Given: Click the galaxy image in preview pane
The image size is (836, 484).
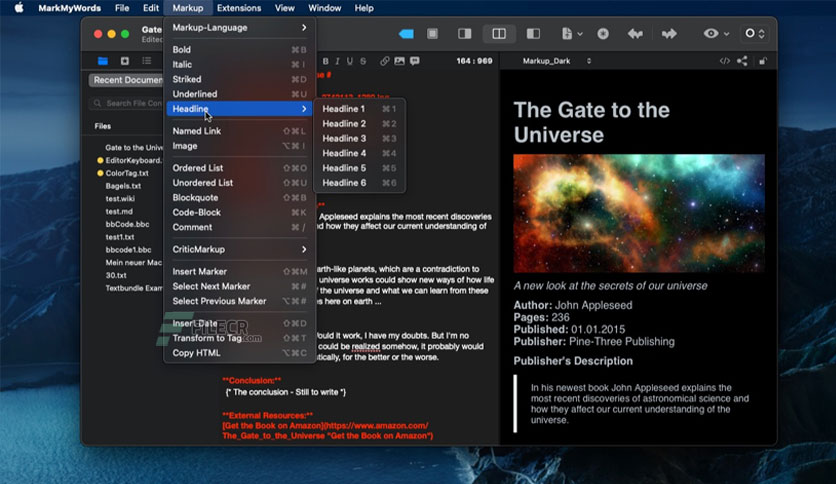Looking at the screenshot, I should click(639, 213).
